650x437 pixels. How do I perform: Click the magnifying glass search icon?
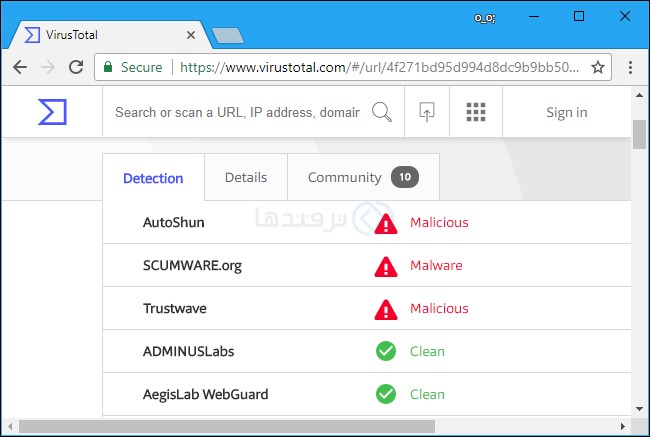382,112
